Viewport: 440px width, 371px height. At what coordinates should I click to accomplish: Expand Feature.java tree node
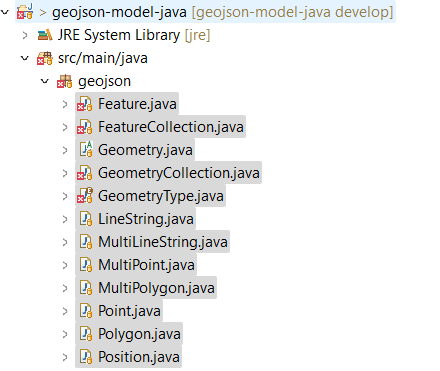click(65, 104)
